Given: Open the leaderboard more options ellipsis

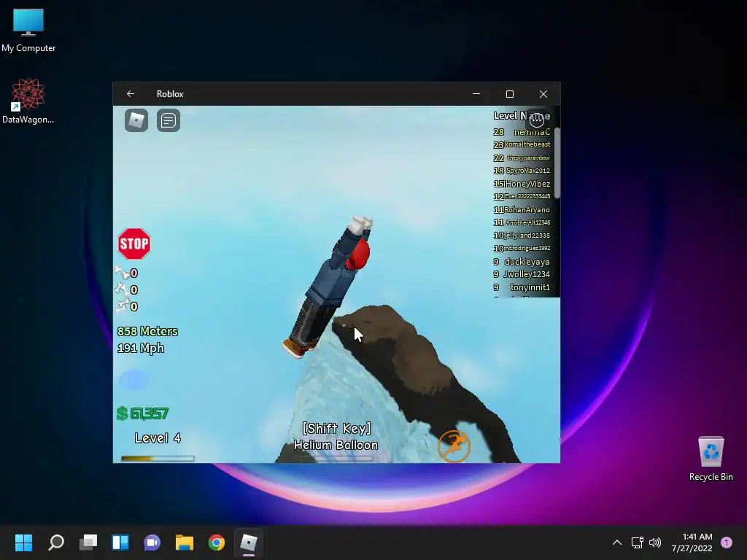Looking at the screenshot, I should pos(537,120).
